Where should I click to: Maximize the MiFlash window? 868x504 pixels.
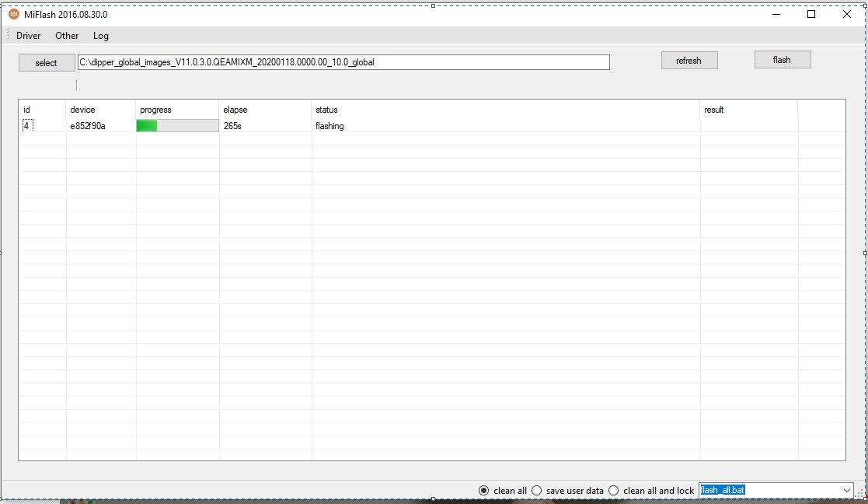coord(811,15)
